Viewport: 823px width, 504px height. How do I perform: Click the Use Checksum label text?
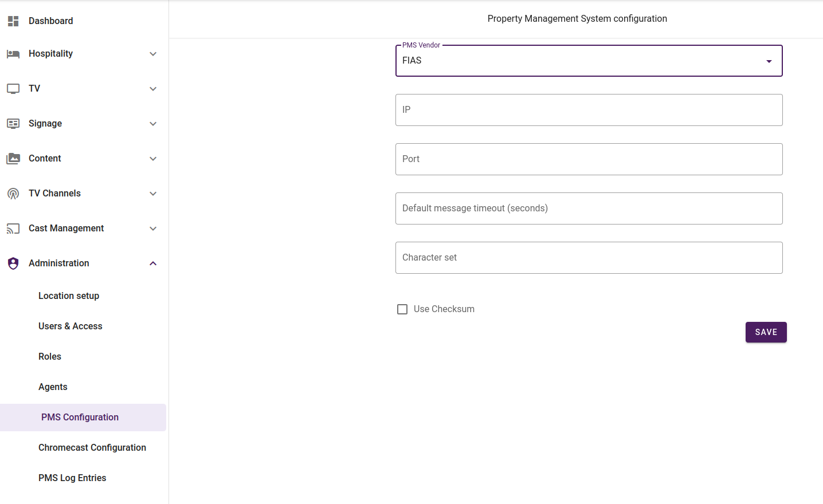[x=444, y=309]
